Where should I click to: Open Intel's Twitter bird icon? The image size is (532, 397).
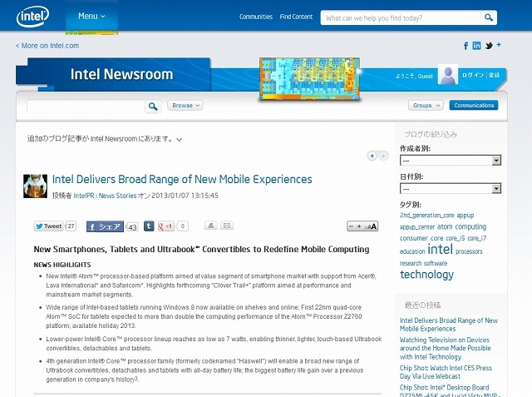pyautogui.click(x=489, y=46)
